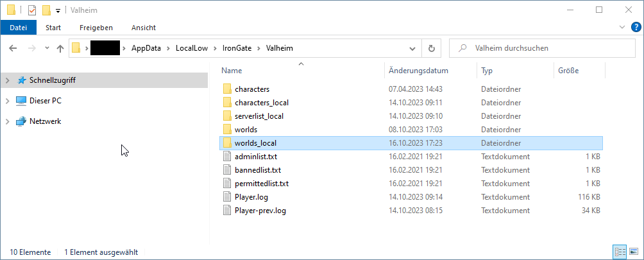Open the quick access toolbar customize dropdown
This screenshot has height=260, width=644.
tap(58, 11)
